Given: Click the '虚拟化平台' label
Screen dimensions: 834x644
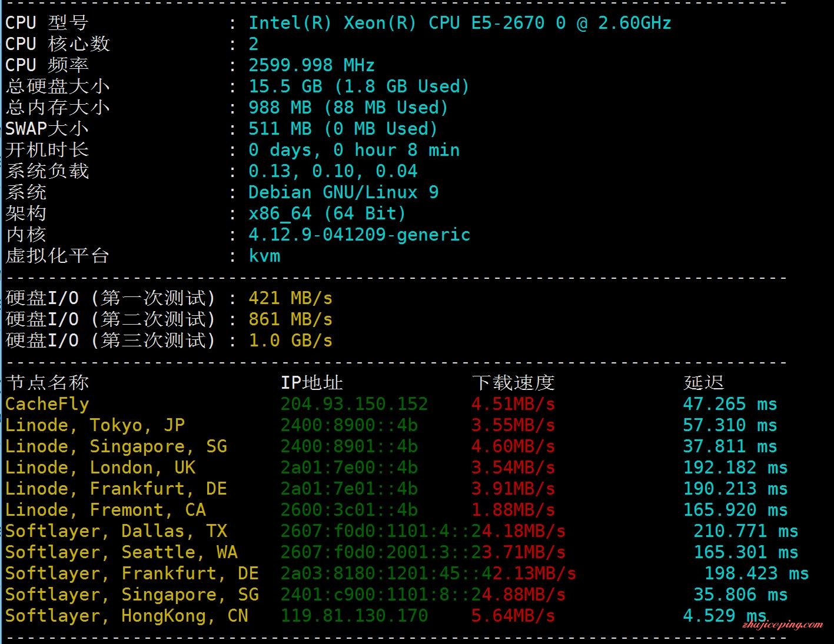Looking at the screenshot, I should (x=57, y=256).
